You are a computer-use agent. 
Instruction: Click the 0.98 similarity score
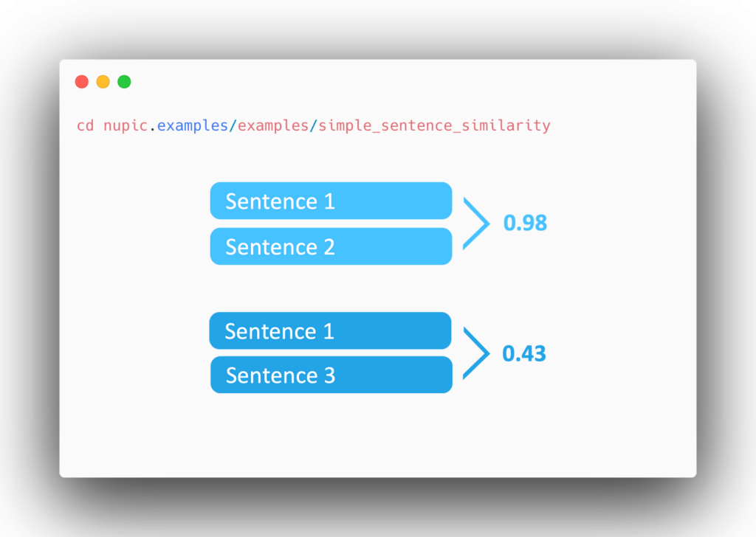point(525,223)
